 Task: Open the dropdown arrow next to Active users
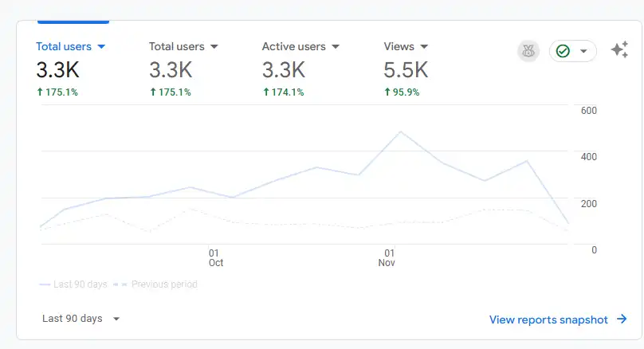point(336,47)
